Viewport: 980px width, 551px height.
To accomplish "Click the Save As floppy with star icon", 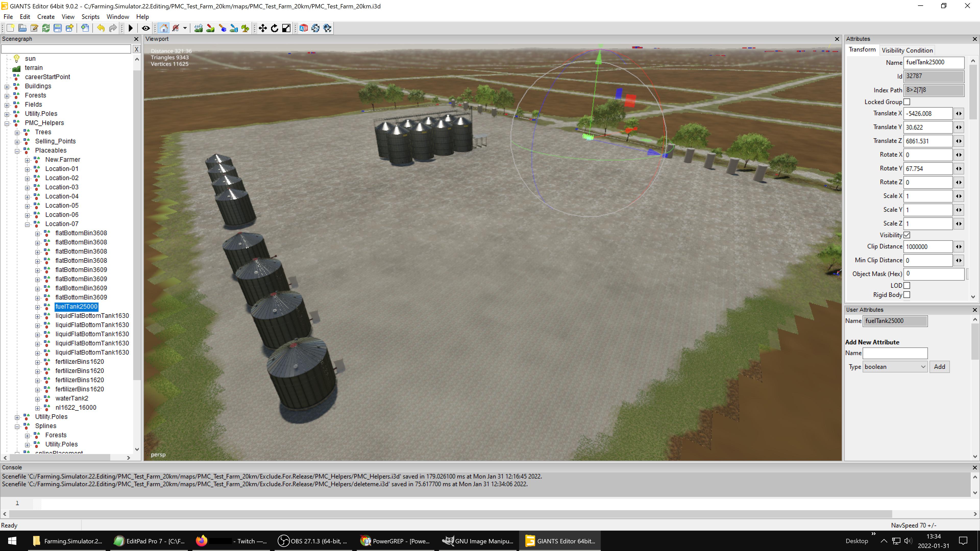I will point(70,28).
